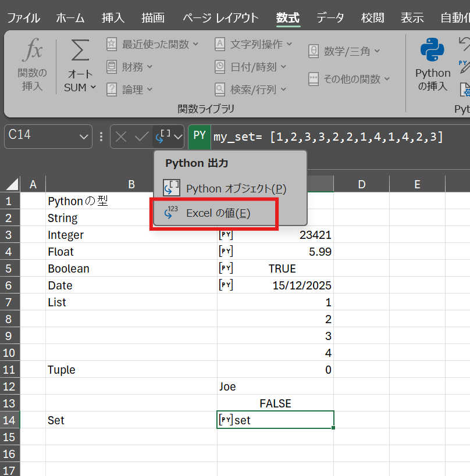Switch to the 表示 tab
The image size is (470, 476).
coord(412,18)
